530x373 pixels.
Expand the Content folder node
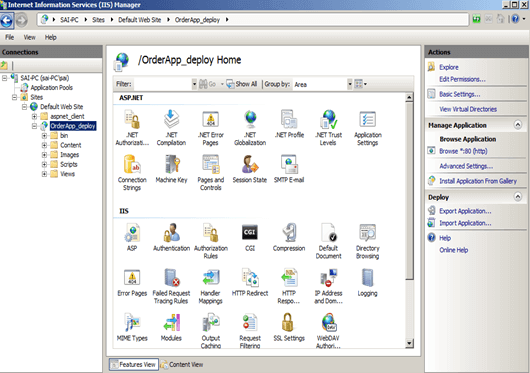tap(44, 145)
